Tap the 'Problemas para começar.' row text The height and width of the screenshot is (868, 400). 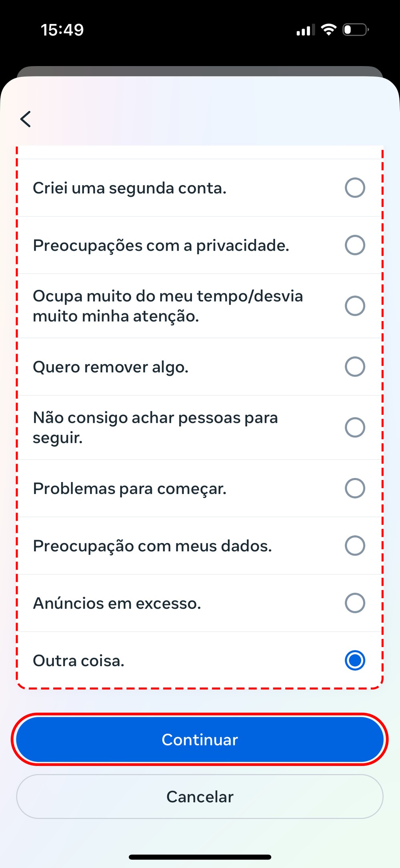click(130, 488)
